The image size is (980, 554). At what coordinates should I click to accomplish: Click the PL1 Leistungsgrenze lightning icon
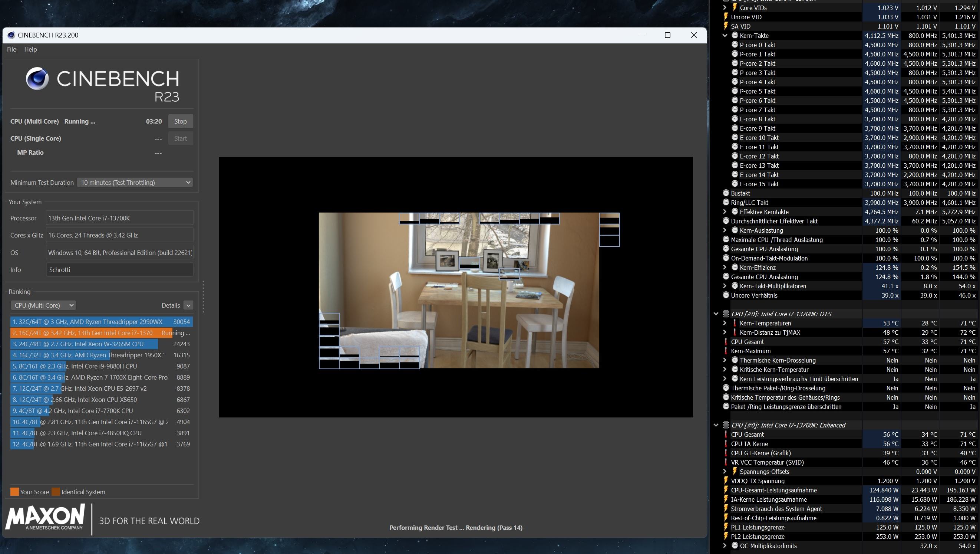coord(726,527)
